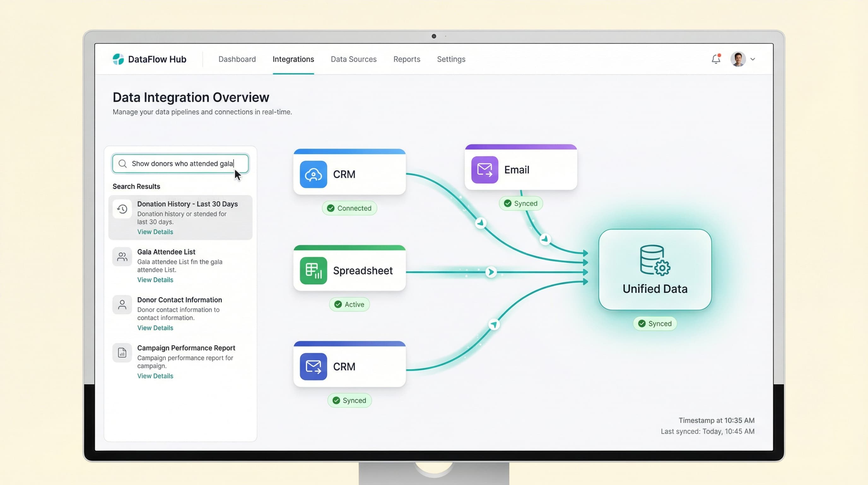868x485 pixels.
Task: Toggle the Connected status on CRM
Action: click(349, 208)
